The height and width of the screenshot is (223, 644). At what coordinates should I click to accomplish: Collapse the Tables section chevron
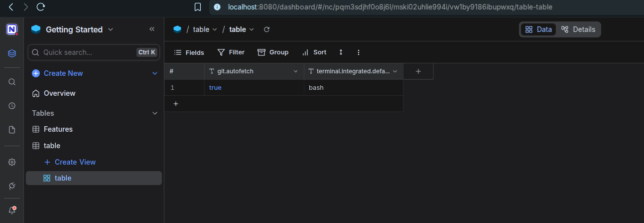pos(154,113)
